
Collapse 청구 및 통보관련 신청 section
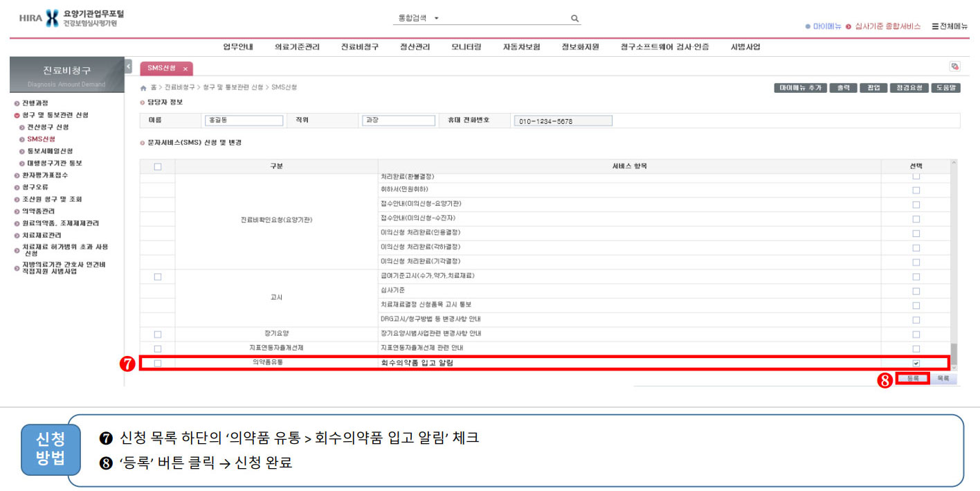pos(51,115)
